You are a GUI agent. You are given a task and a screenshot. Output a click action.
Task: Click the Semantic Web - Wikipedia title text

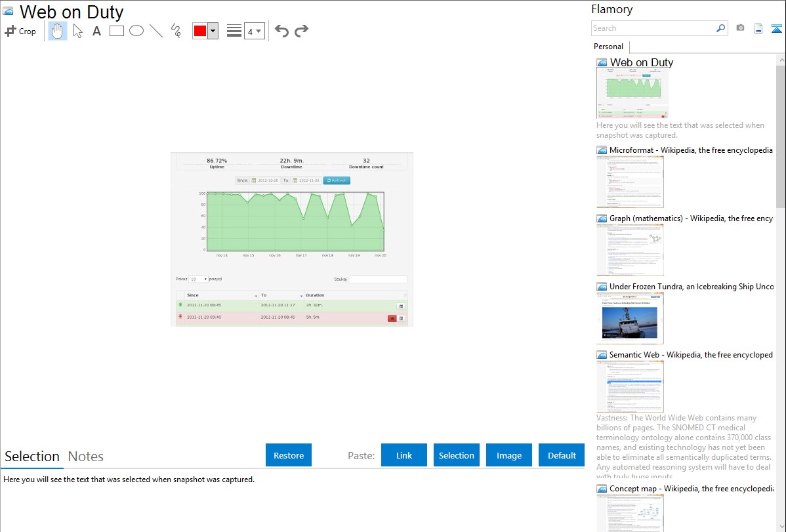point(691,354)
